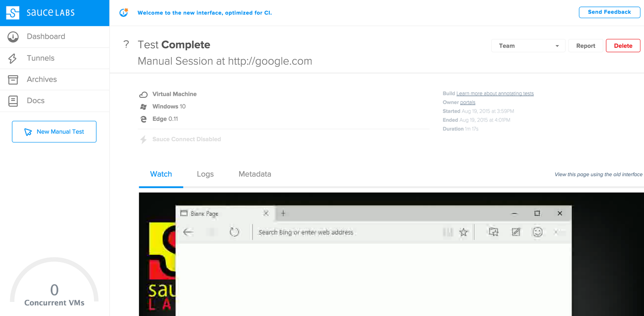Open Learn more about annotating tests link
Image resolution: width=644 pixels, height=316 pixels.
click(495, 93)
